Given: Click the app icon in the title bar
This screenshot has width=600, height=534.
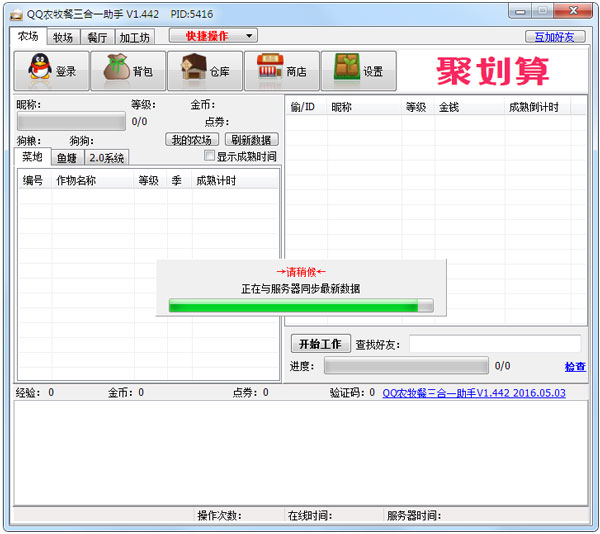Looking at the screenshot, I should (16, 15).
